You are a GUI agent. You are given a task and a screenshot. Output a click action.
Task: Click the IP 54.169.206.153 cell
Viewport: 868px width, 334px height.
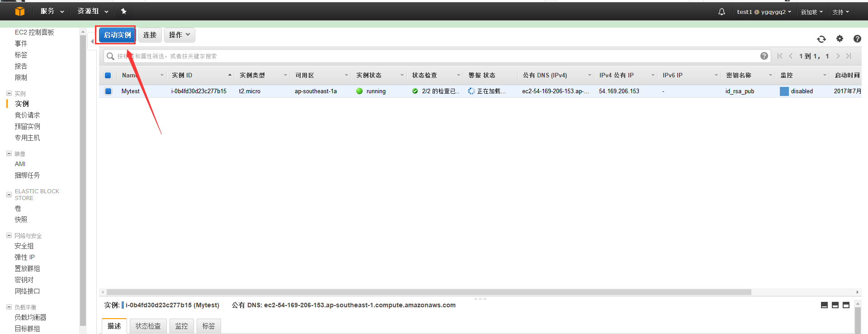(619, 91)
